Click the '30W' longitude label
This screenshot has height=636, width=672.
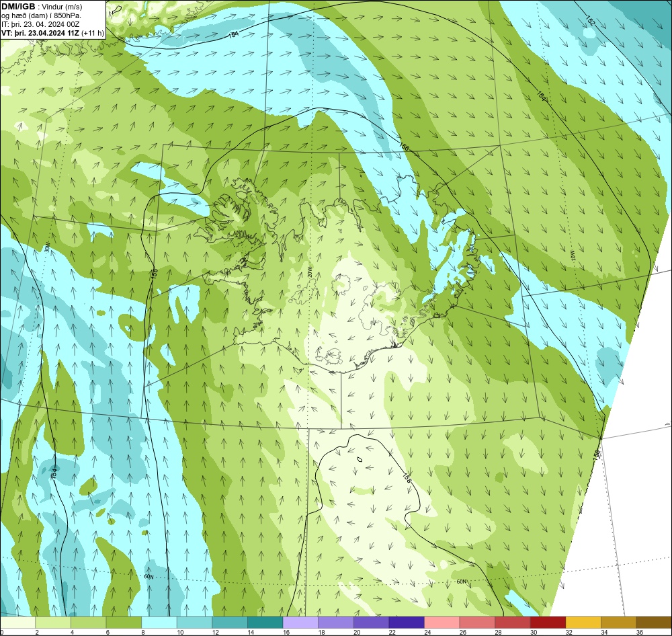[x=47, y=248]
